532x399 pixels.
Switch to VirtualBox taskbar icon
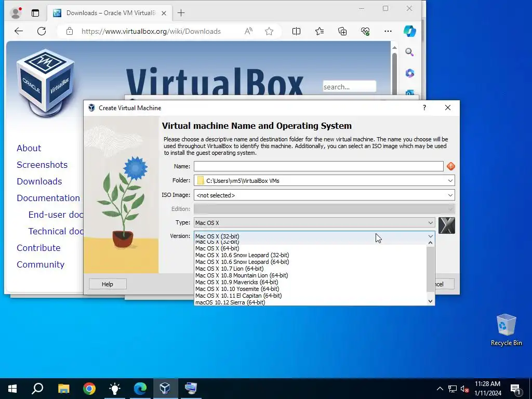click(165, 388)
